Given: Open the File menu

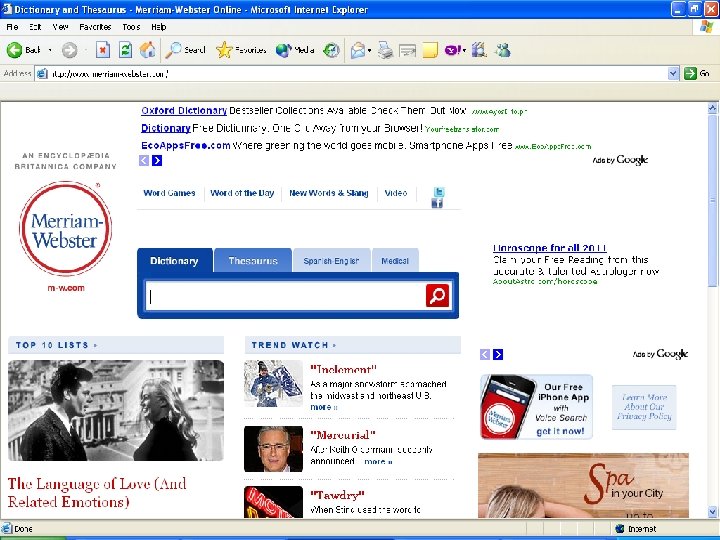Looking at the screenshot, I should pyautogui.click(x=12, y=27).
